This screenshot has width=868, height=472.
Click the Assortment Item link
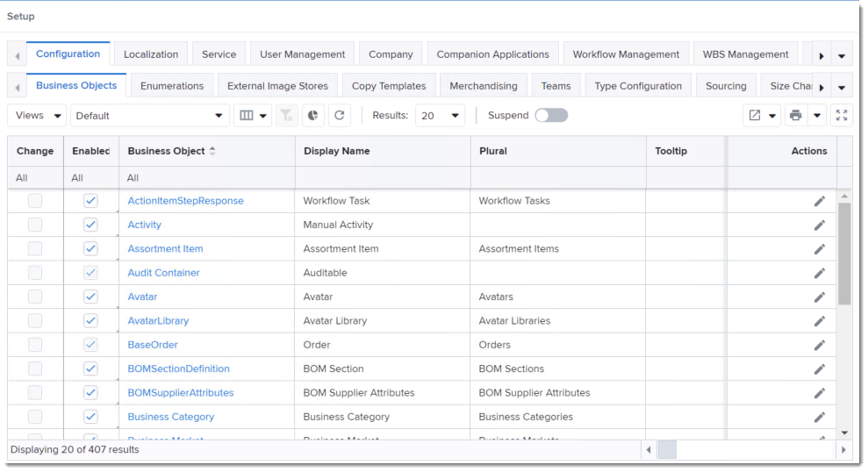tap(165, 249)
